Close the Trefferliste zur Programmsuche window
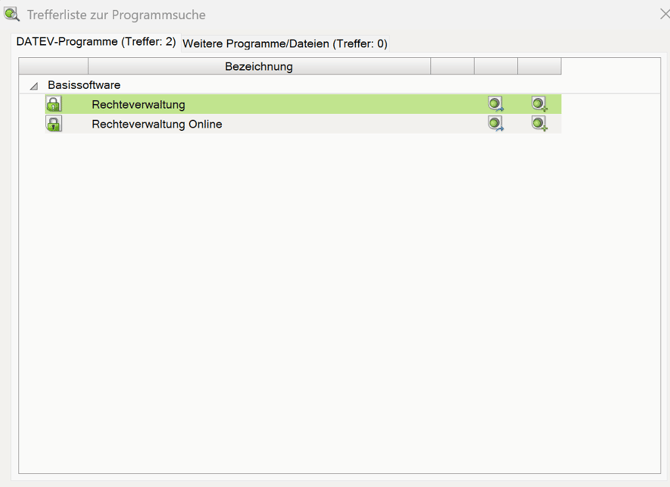The width and height of the screenshot is (670, 487). (663, 15)
